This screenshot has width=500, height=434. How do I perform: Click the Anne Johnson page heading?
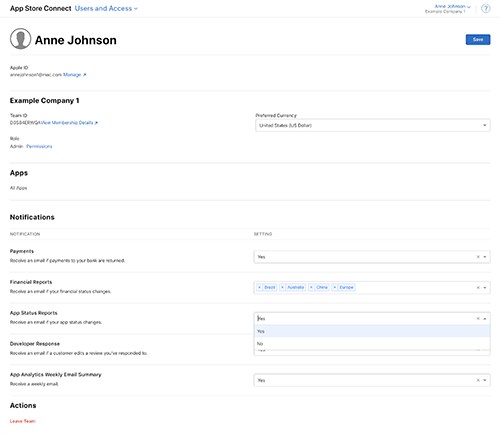[76, 40]
